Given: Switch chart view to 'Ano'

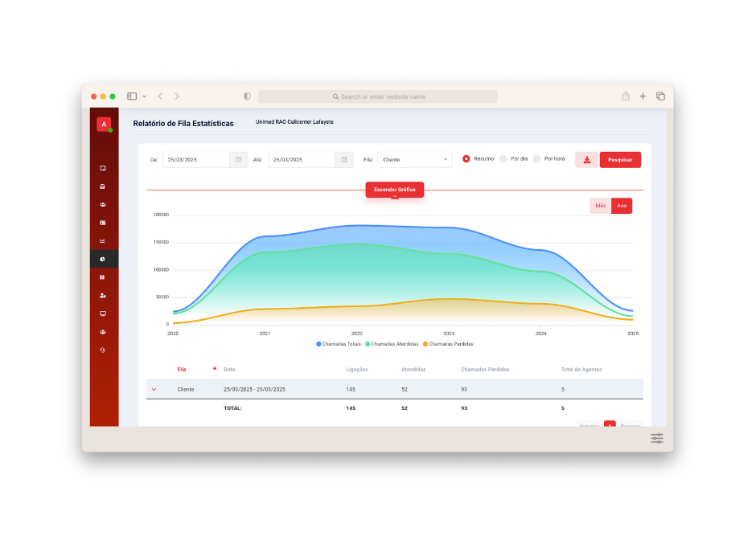Looking at the screenshot, I should pos(622,206).
